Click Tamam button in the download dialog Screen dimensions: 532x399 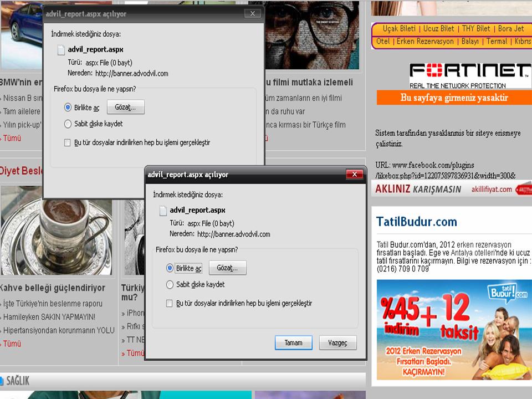pyautogui.click(x=293, y=343)
